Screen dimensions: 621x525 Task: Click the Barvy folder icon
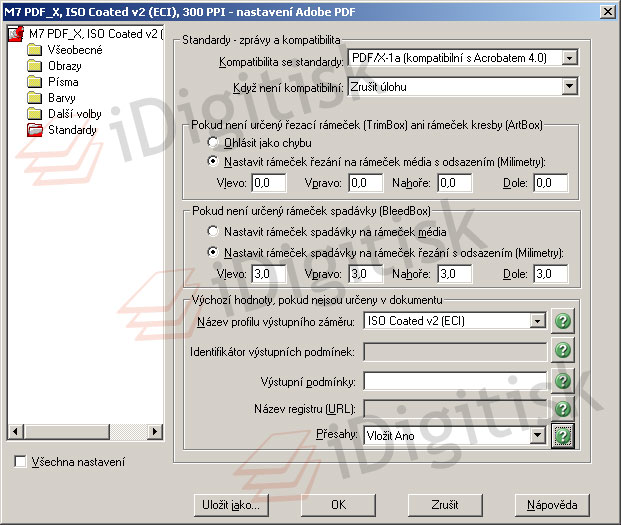34,98
